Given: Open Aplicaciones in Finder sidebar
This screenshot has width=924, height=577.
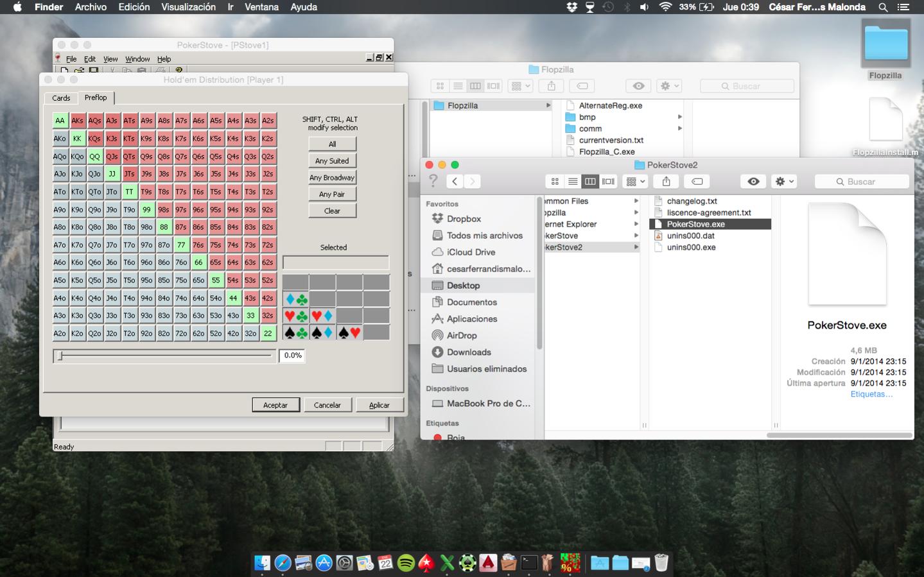Looking at the screenshot, I should click(x=472, y=319).
